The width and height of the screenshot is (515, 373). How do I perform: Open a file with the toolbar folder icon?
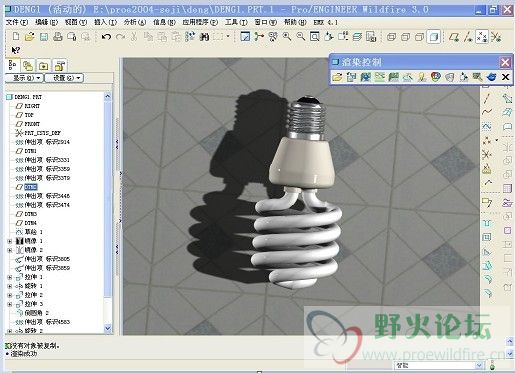tap(30, 37)
